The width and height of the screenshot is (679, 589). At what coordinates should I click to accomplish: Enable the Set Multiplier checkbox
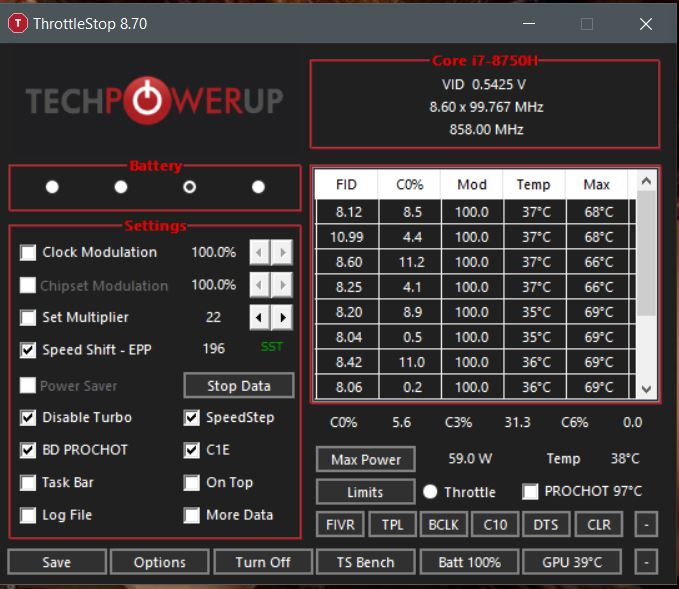pos(28,317)
